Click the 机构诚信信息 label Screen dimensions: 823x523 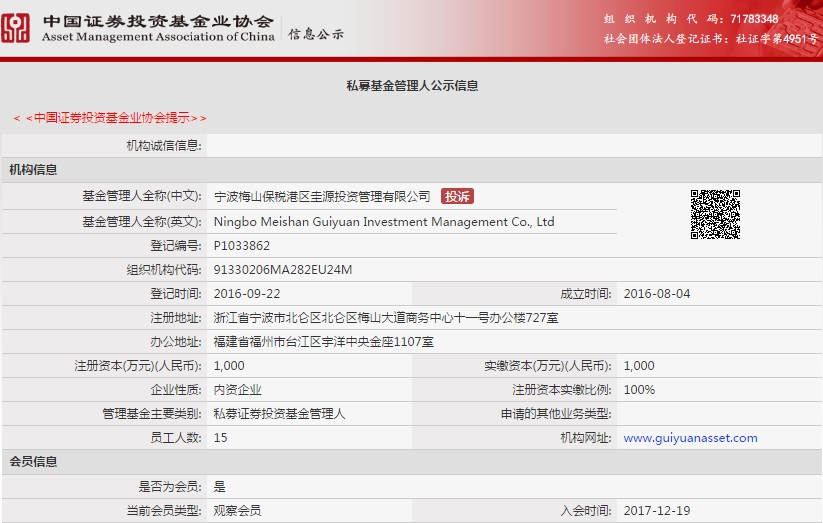point(164,145)
